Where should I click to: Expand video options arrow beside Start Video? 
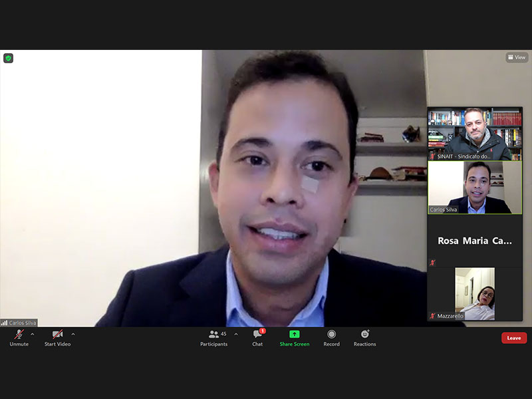point(73,334)
